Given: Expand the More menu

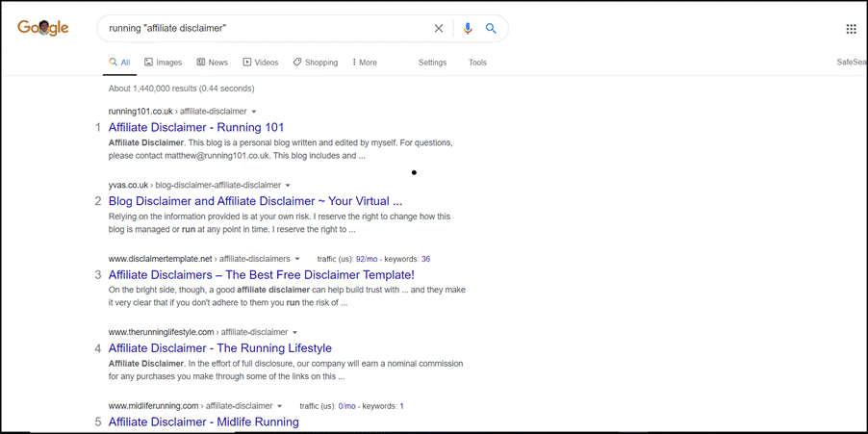Looking at the screenshot, I should 365,63.
